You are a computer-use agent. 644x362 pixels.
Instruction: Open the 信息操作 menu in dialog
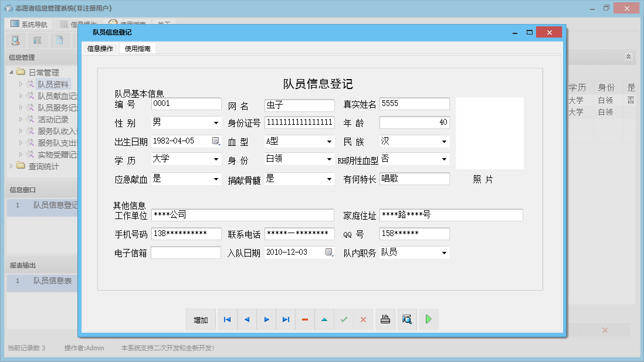pos(100,49)
